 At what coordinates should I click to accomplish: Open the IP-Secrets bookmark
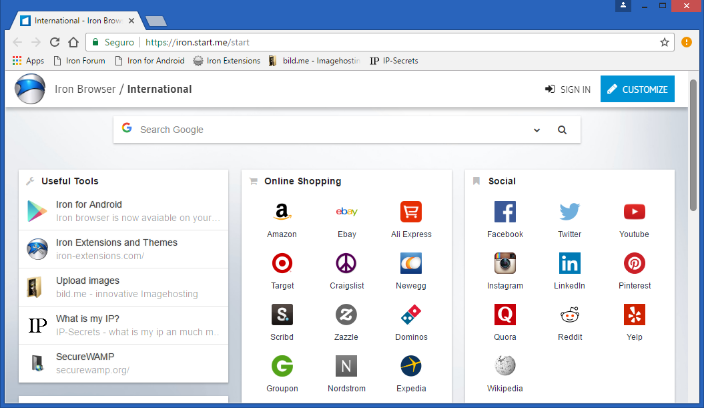click(394, 61)
